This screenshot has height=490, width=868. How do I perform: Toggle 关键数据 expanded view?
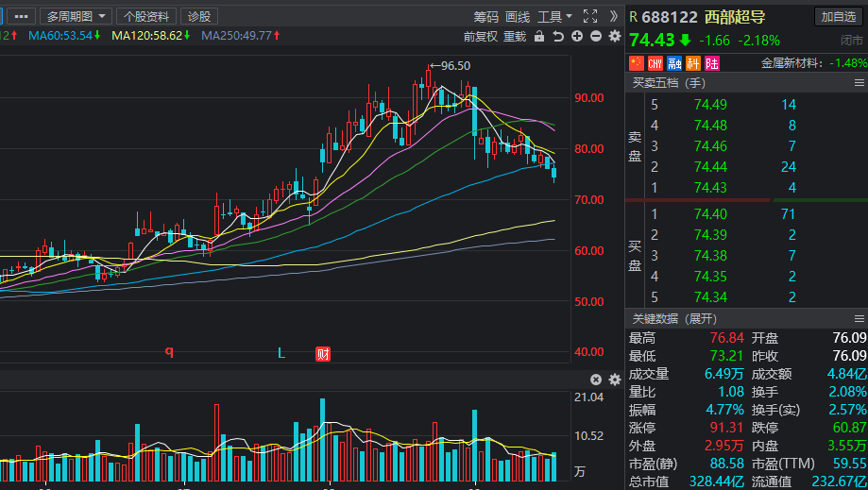[x=674, y=318]
